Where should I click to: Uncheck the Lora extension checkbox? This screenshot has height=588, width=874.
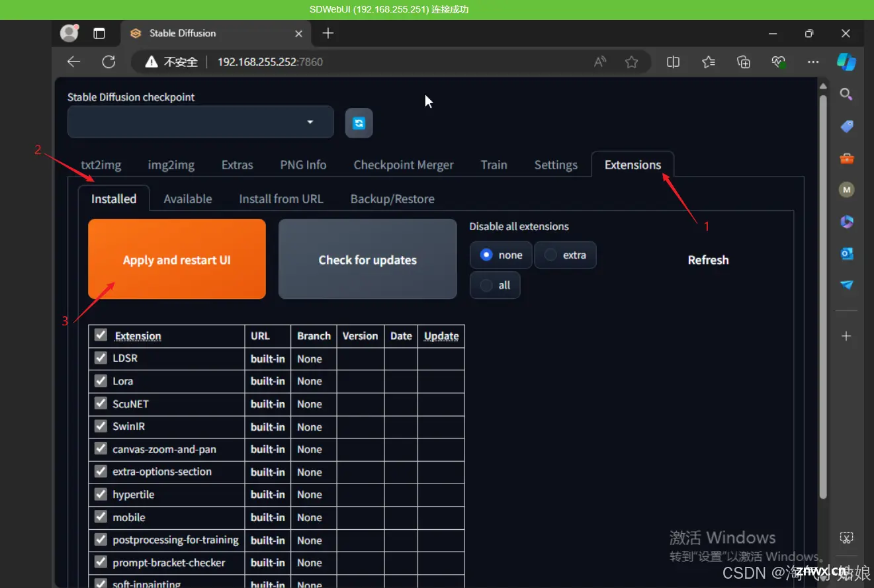tap(101, 380)
